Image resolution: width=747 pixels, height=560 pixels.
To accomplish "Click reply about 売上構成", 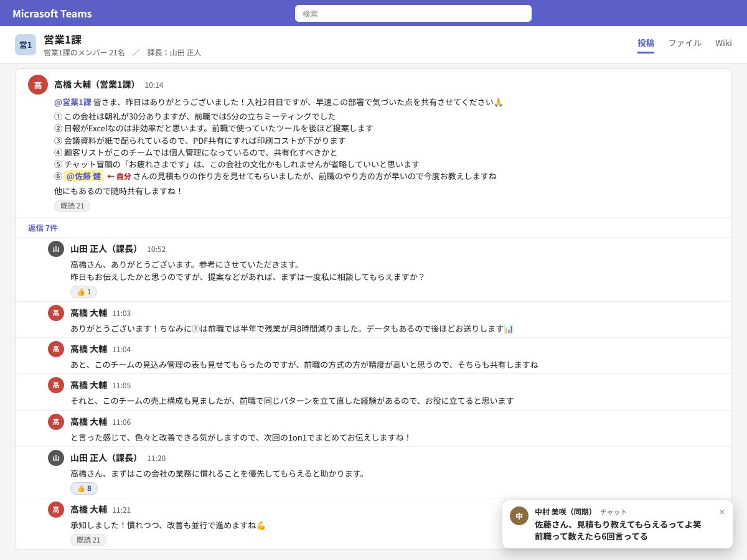I will tap(292, 401).
